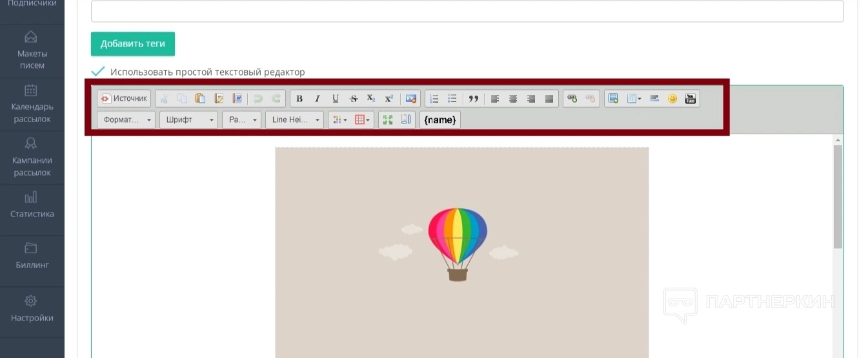
Task: Open the Line Height dropdown
Action: 294,120
